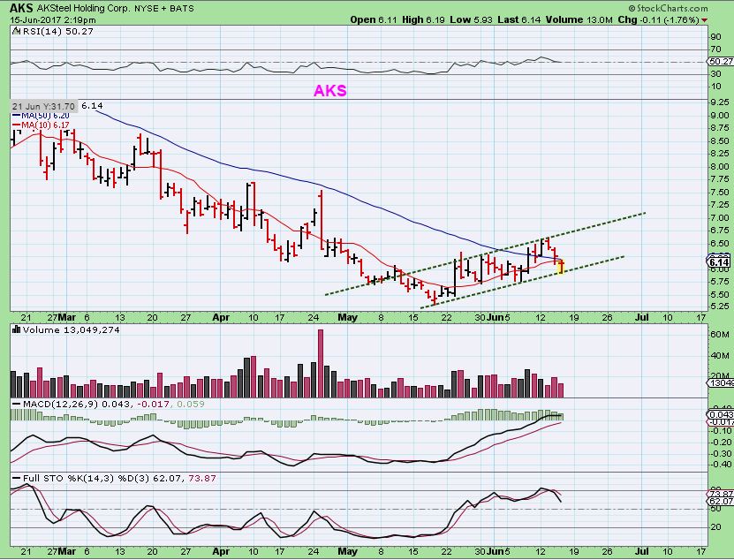Click the volume bars icon beside Volume label
This screenshot has width=734, height=560.
point(17,329)
